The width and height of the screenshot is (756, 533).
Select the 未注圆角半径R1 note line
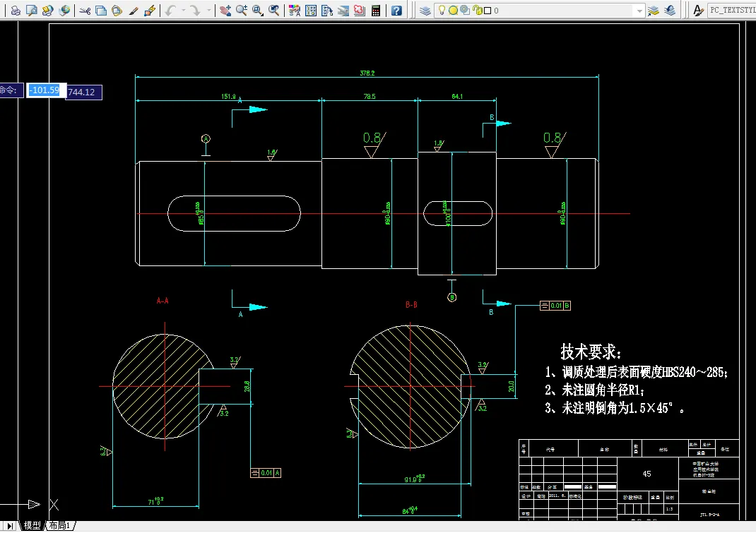click(595, 390)
